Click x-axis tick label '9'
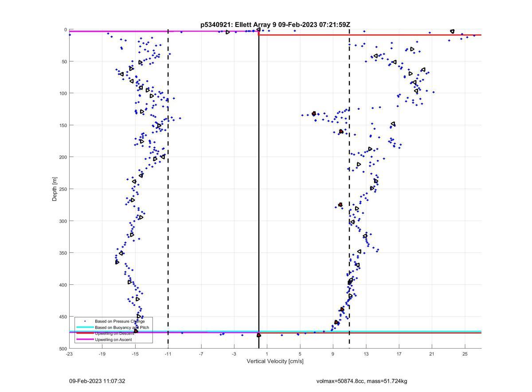 click(333, 354)
